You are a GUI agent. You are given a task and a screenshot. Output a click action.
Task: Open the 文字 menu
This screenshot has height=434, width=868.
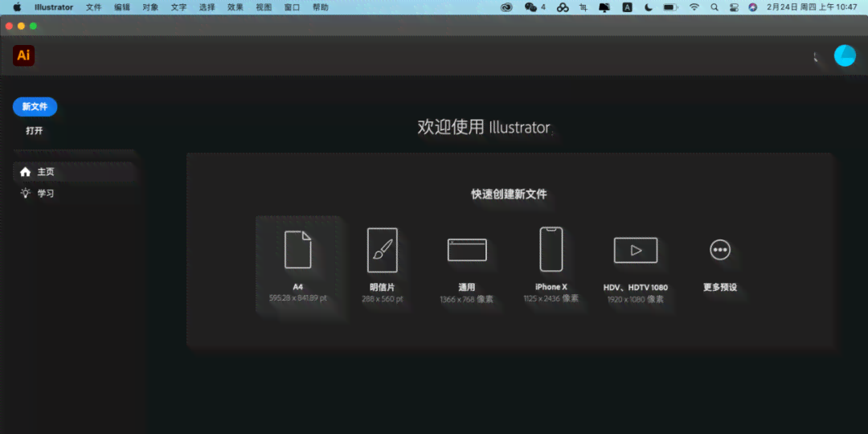[178, 7]
